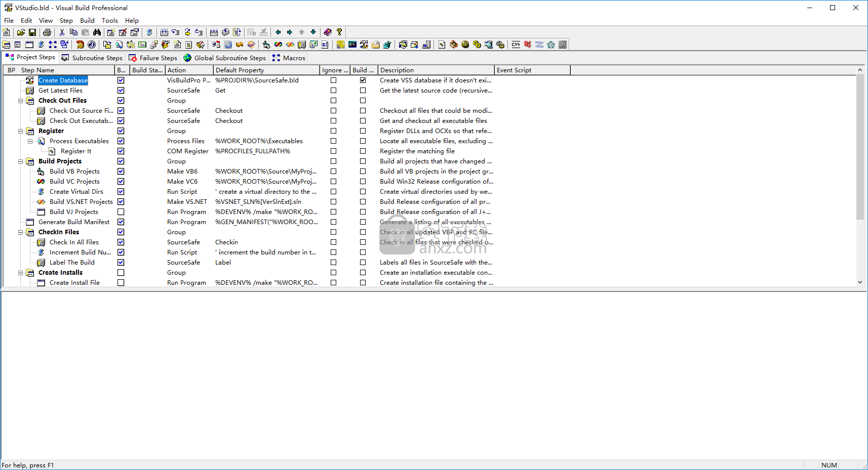Click the scroll down arrow of the step list

click(x=860, y=282)
